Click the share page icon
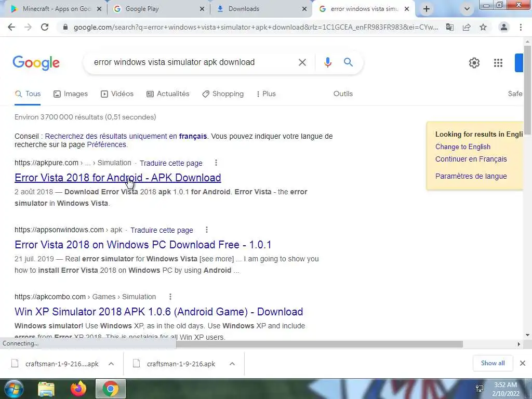The width and height of the screenshot is (532, 399). (x=467, y=27)
